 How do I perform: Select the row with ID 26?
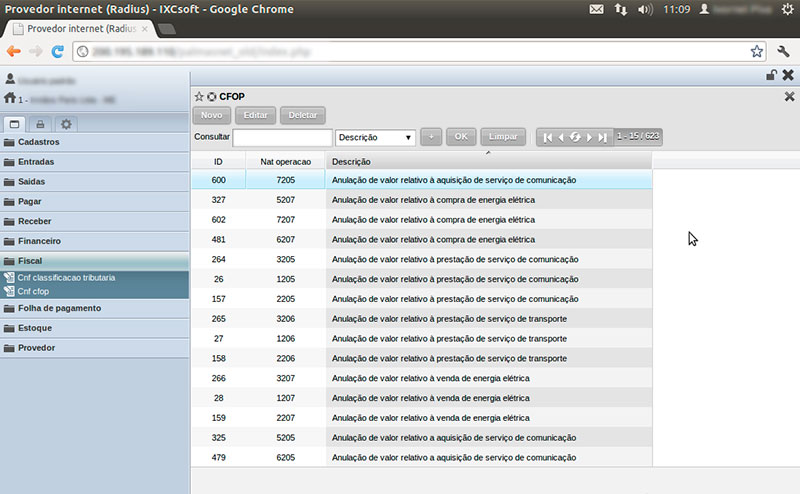pos(422,279)
